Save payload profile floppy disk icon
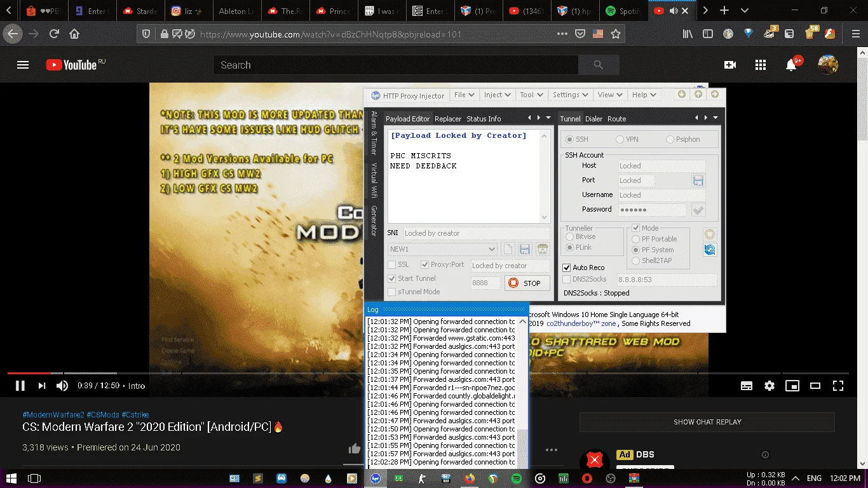The width and height of the screenshot is (868, 488). click(x=525, y=249)
